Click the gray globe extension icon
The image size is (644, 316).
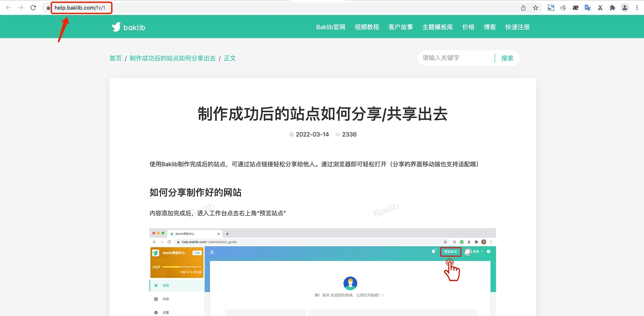pos(563,8)
